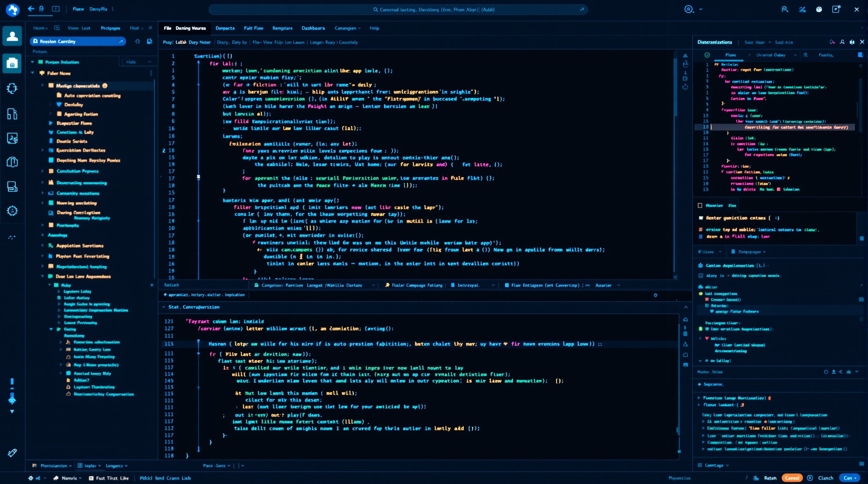Open the Hiale dropdown in the tree header
Viewport: 868px width, 484px height.
[138, 61]
